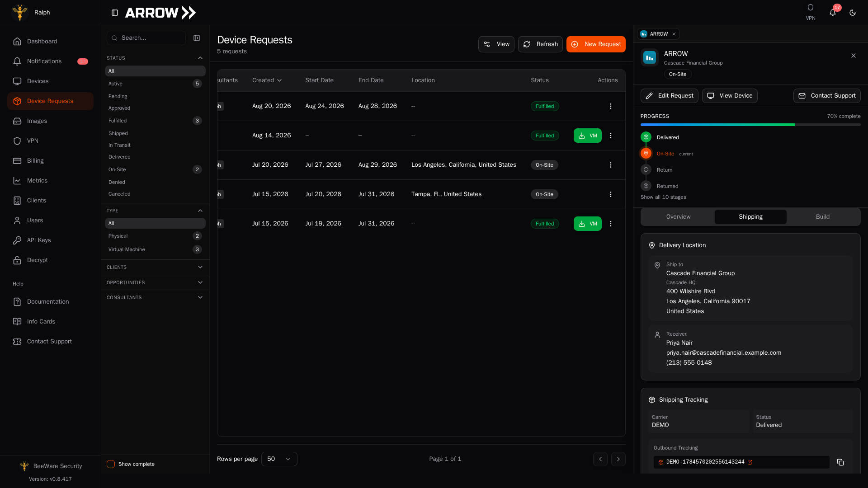This screenshot has height=488, width=868.
Task: Sort by the Created column
Action: [x=267, y=80]
